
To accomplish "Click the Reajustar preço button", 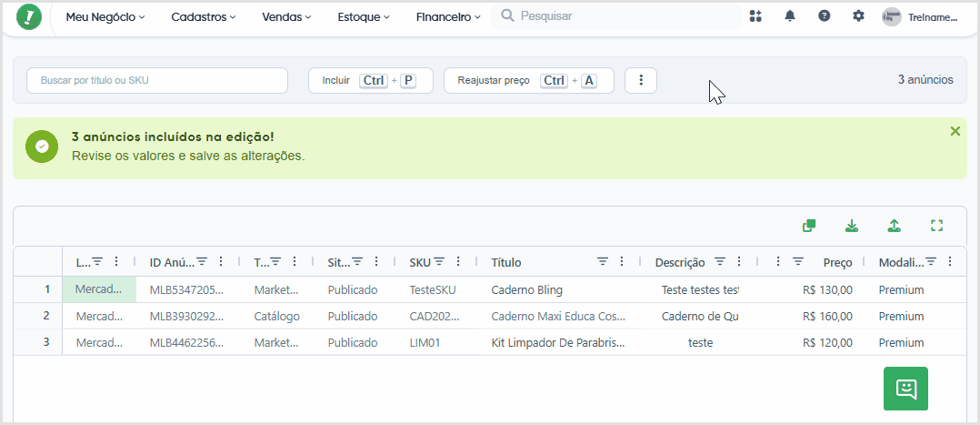I will [529, 80].
